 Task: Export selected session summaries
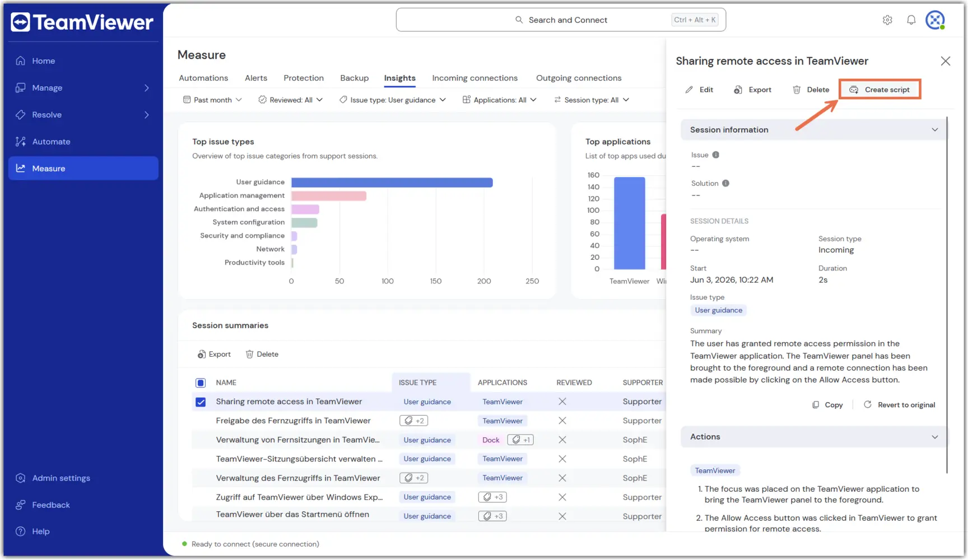point(214,354)
